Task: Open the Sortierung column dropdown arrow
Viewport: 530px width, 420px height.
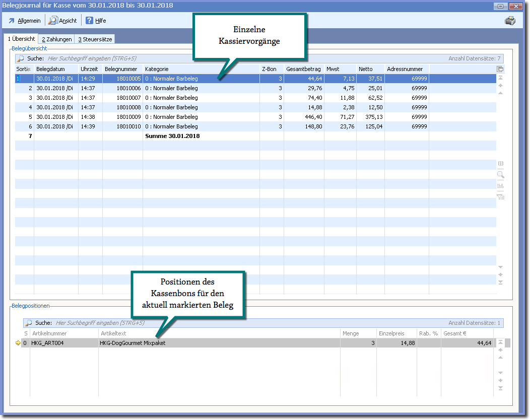Action: point(29,69)
